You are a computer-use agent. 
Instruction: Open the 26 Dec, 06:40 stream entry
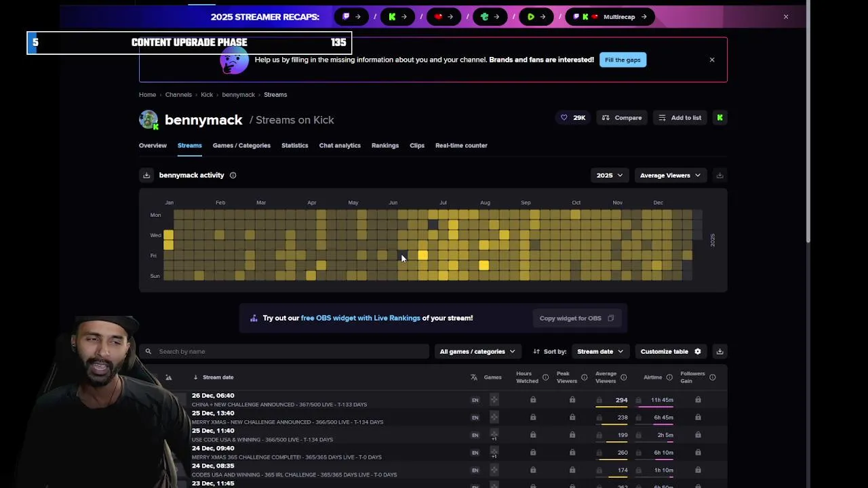click(213, 396)
